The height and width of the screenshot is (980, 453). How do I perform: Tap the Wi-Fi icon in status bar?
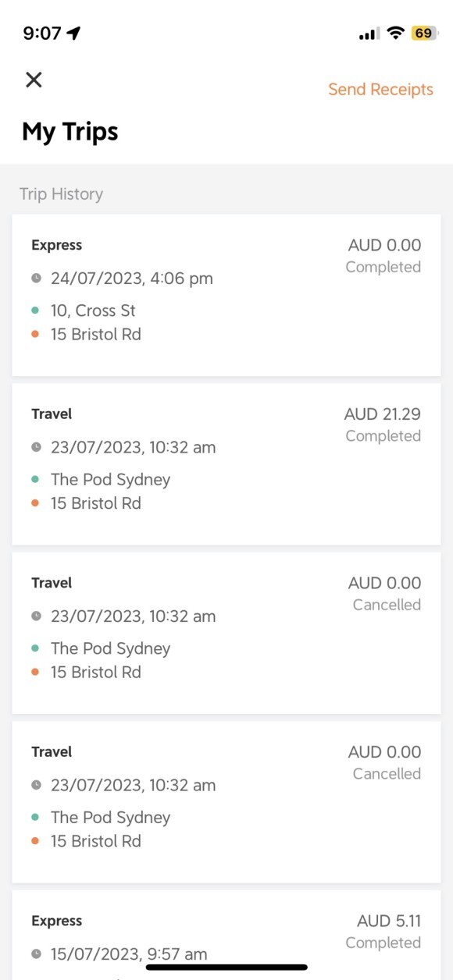click(396, 33)
